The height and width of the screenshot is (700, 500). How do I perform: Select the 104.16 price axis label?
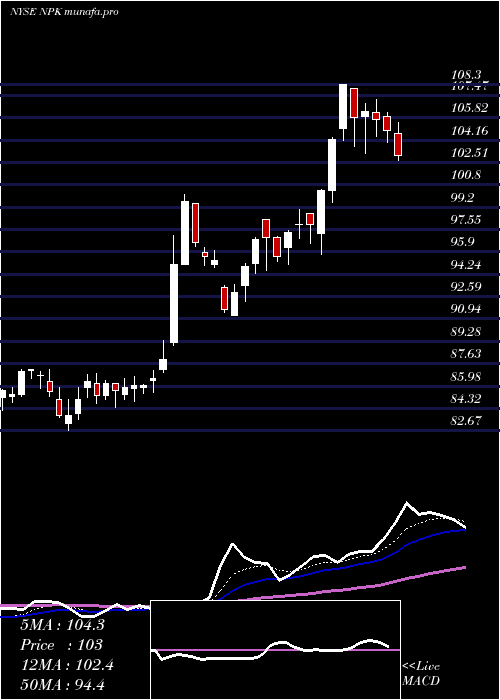(469, 131)
